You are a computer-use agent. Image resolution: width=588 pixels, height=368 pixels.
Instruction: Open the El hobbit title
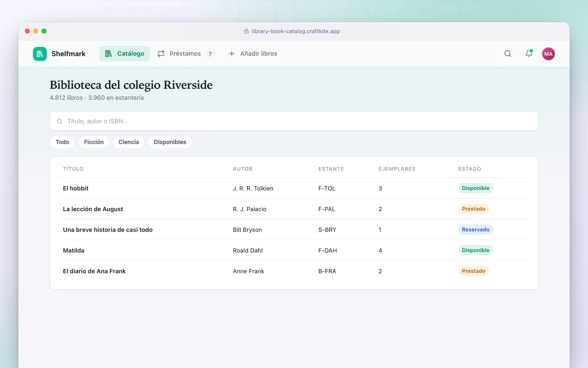(x=76, y=188)
